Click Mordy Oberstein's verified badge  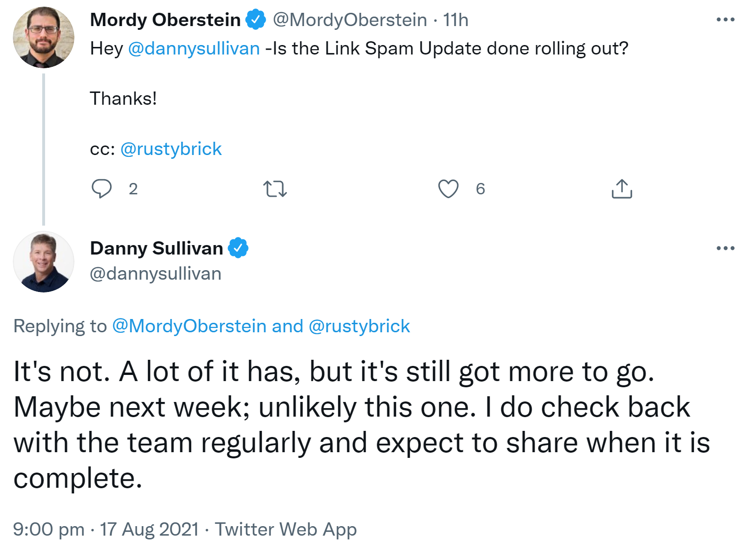pos(256,20)
